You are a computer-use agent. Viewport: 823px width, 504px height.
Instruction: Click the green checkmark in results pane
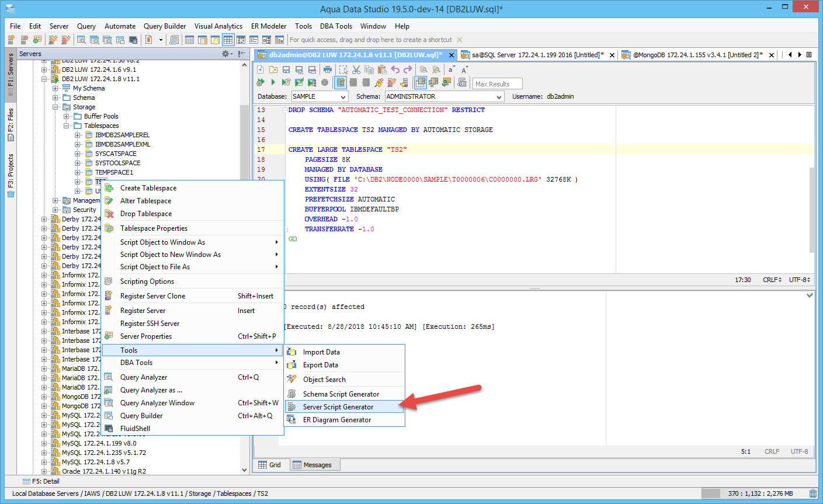coord(810,296)
